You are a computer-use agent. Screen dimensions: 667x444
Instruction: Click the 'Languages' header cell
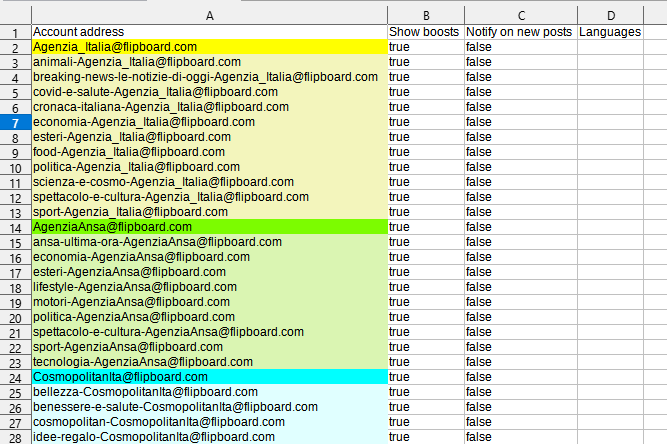pyautogui.click(x=610, y=32)
